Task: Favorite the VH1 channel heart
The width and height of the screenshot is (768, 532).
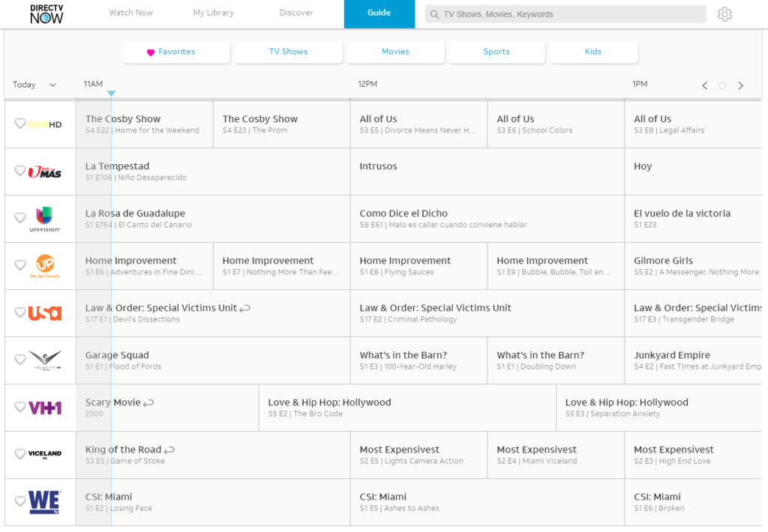Action: (20, 407)
